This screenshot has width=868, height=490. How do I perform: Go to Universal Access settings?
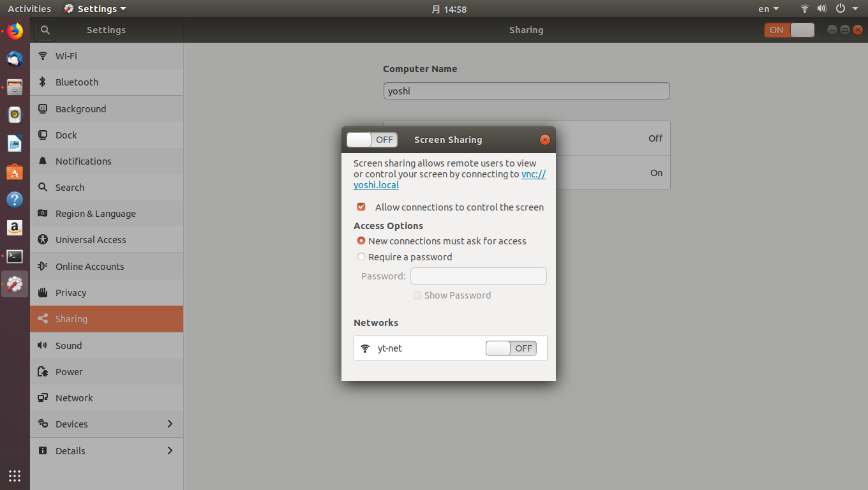coord(107,240)
